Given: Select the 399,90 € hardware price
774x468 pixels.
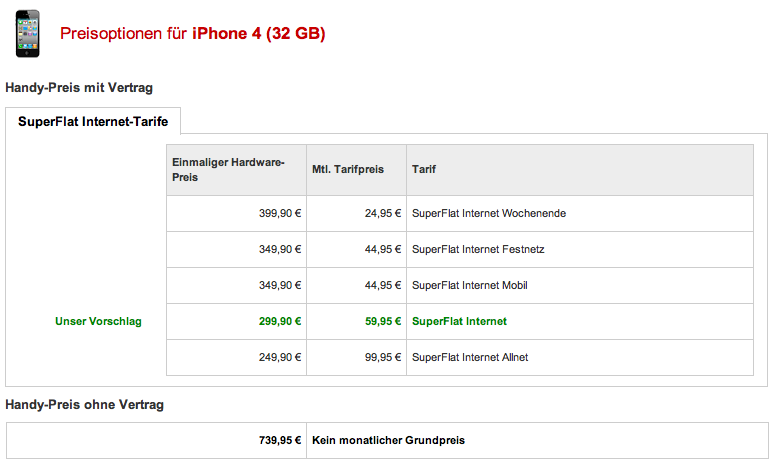Looking at the screenshot, I should pos(279,213).
